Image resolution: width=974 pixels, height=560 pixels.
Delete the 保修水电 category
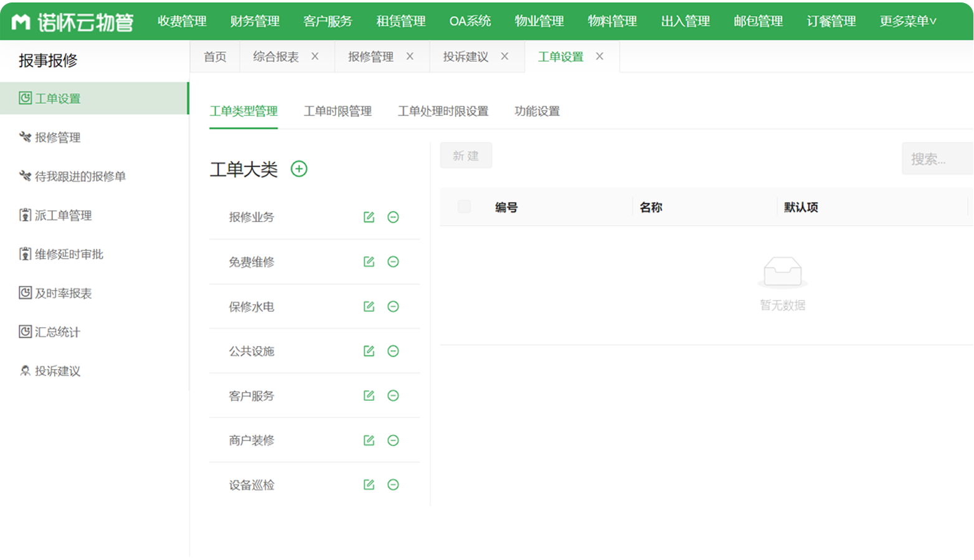click(x=393, y=307)
